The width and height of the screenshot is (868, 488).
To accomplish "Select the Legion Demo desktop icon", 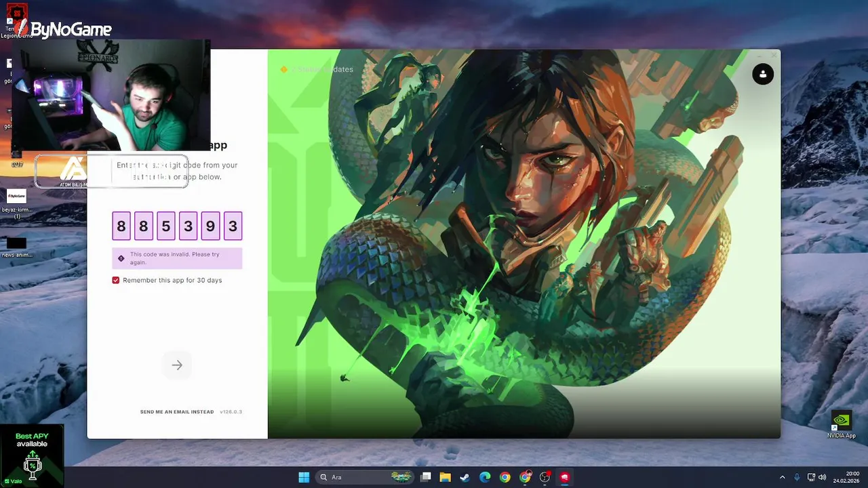I will point(16,20).
